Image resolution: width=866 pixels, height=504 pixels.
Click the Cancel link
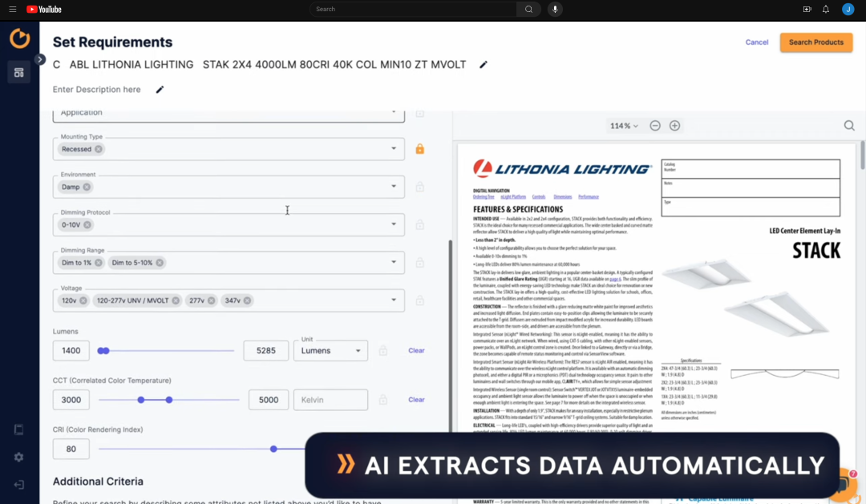pyautogui.click(x=757, y=42)
